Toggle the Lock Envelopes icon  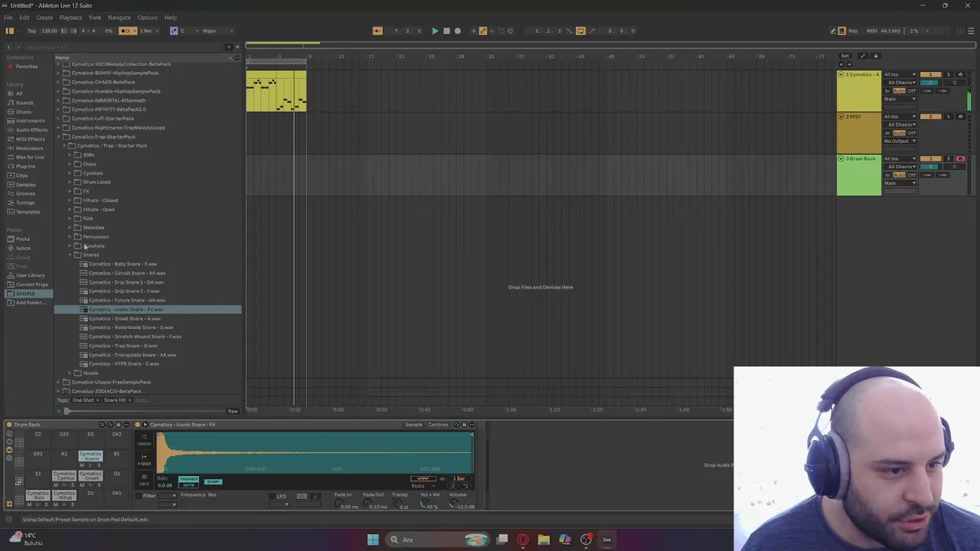click(876, 56)
